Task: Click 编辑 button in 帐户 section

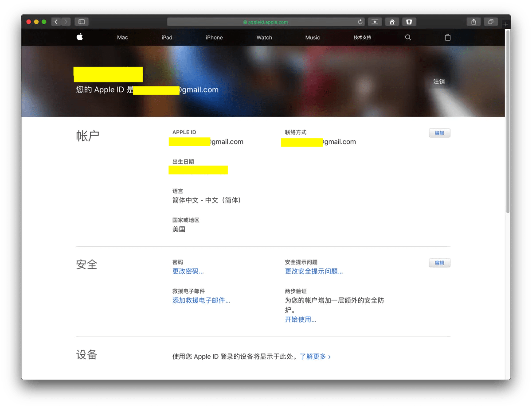Action: point(439,133)
